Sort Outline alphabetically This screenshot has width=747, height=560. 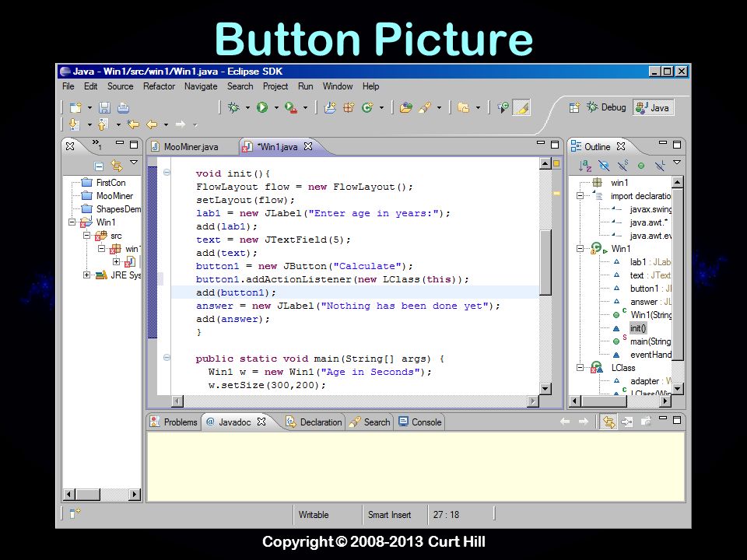click(584, 166)
